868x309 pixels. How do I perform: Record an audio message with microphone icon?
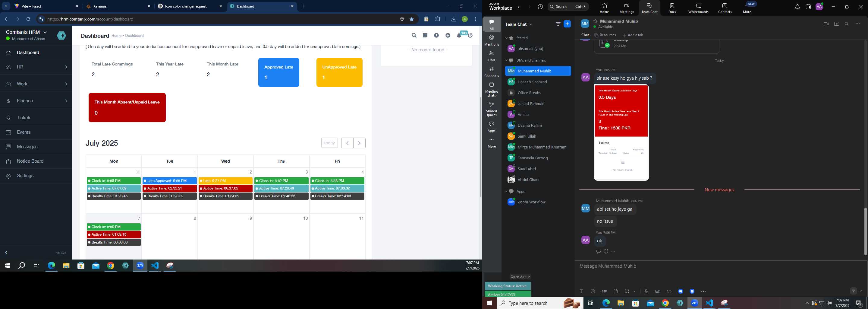pos(646,291)
